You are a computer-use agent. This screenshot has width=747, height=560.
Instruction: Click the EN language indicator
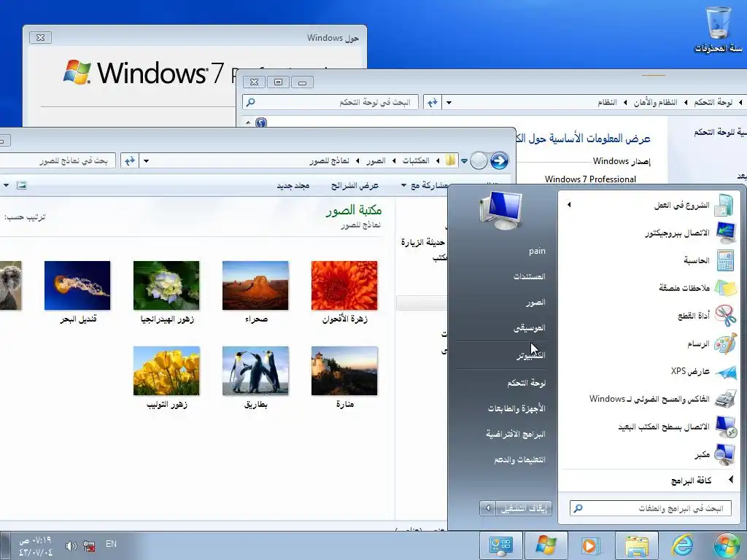pyautogui.click(x=111, y=544)
